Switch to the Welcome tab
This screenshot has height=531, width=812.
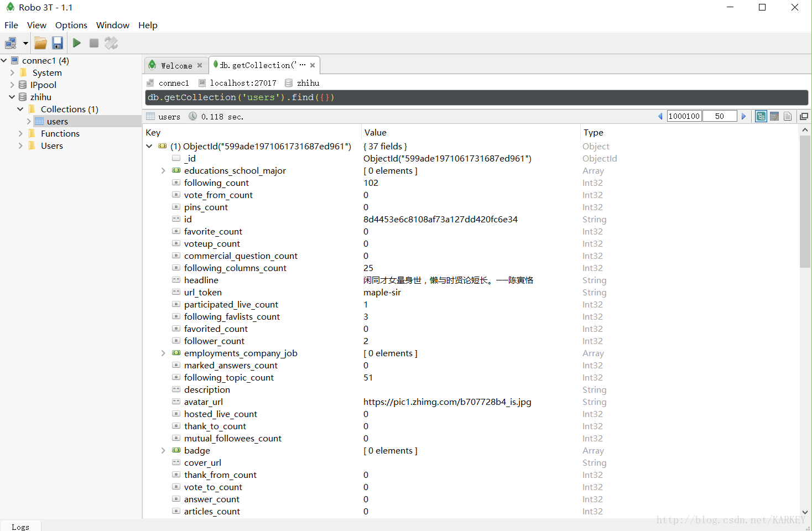[176, 65]
